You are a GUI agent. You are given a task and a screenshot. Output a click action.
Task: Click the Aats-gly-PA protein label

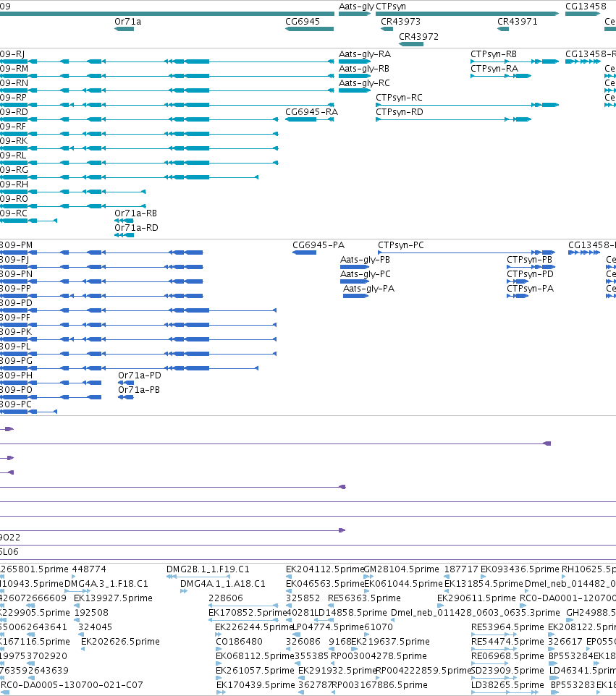[368, 289]
